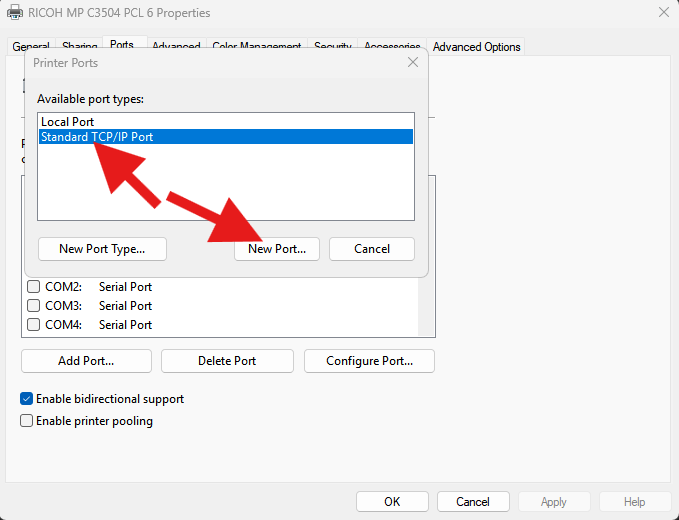The height and width of the screenshot is (520, 679).
Task: Check the COM3: Serial Port checkbox
Action: (x=33, y=306)
